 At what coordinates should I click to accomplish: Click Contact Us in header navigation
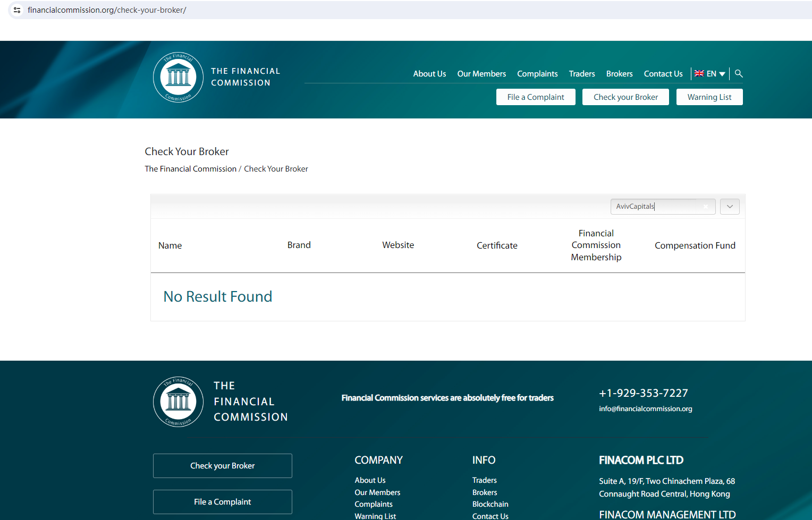[x=663, y=74]
